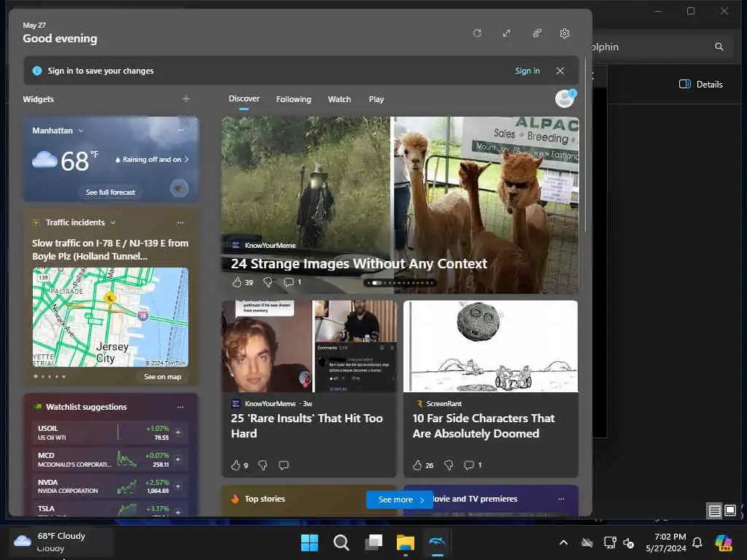747x560 pixels.
Task: Open Task View on taskbar
Action: (373, 542)
